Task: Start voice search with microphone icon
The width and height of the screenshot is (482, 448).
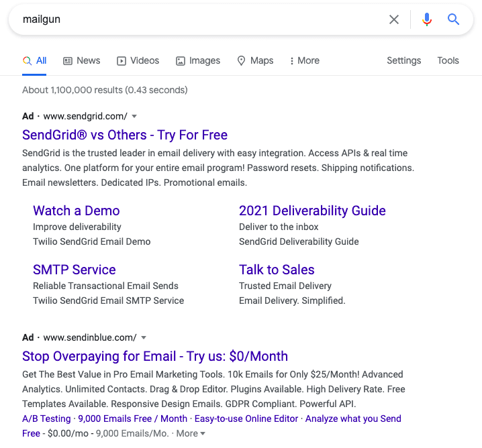Action: pyautogui.click(x=427, y=19)
